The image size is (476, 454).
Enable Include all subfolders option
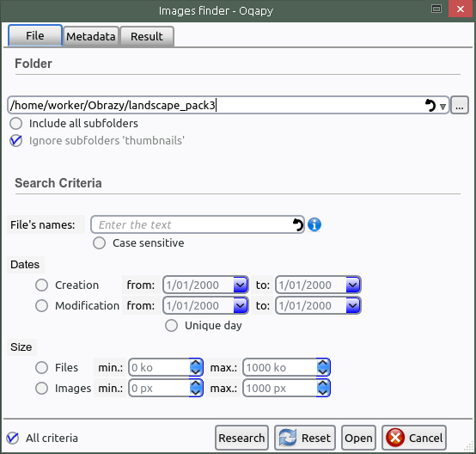15,123
